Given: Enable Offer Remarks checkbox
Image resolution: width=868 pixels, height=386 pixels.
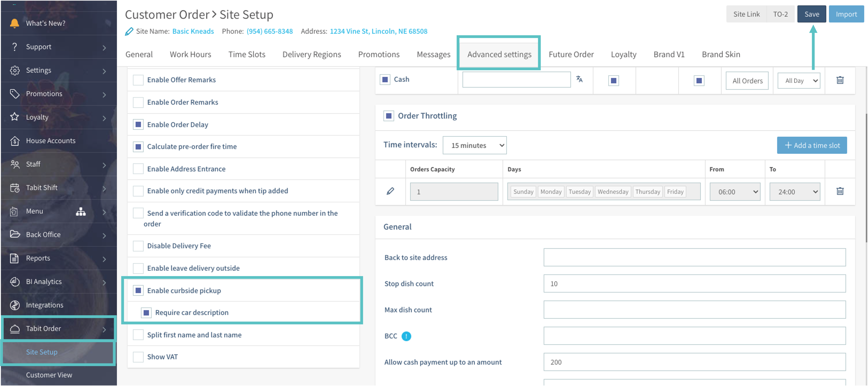Looking at the screenshot, I should 138,80.
